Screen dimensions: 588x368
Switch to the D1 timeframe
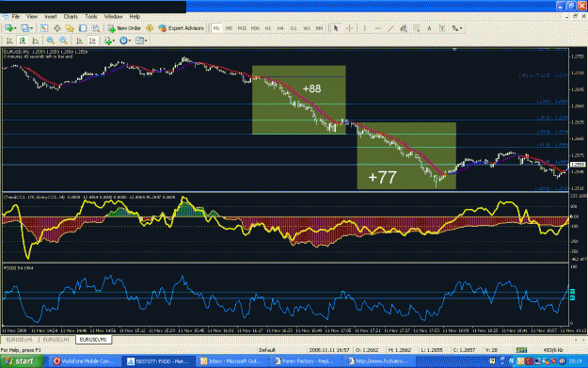pyautogui.click(x=294, y=28)
